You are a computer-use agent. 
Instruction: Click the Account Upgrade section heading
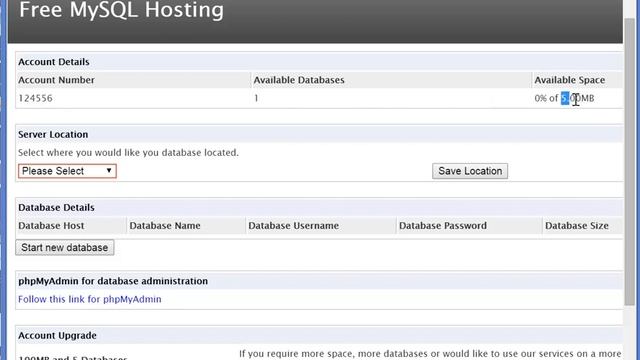click(x=57, y=336)
